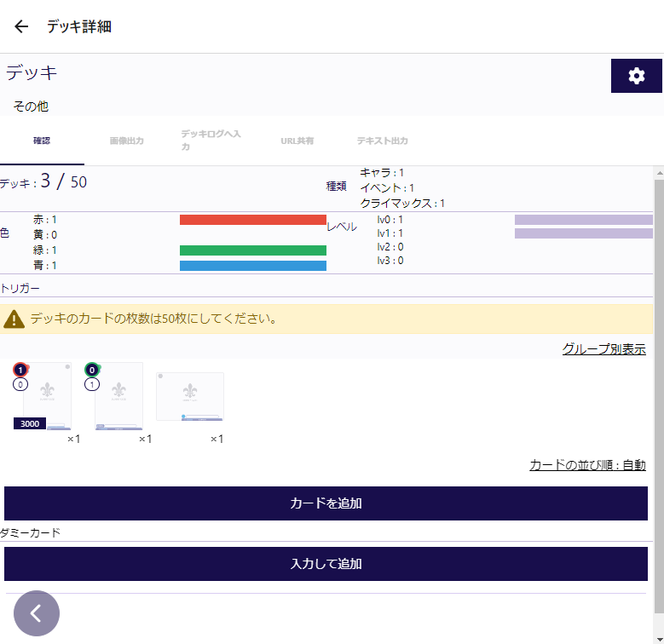Click the カードを追加 button
The width and height of the screenshot is (664, 644).
pos(326,503)
